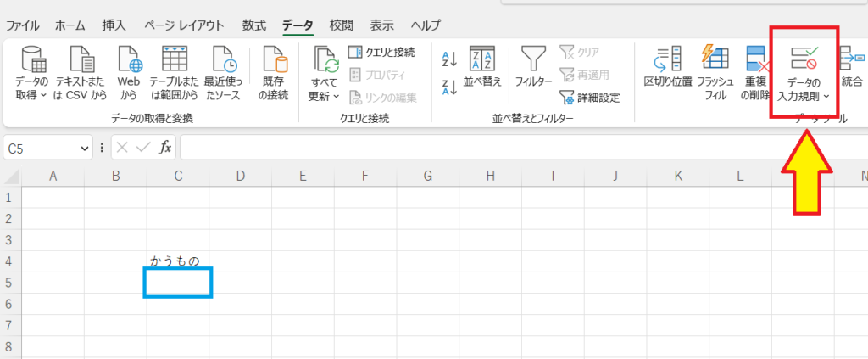The image size is (868, 359).
Task: Open the Name Box dropdown arrow
Action: pyautogui.click(x=84, y=148)
